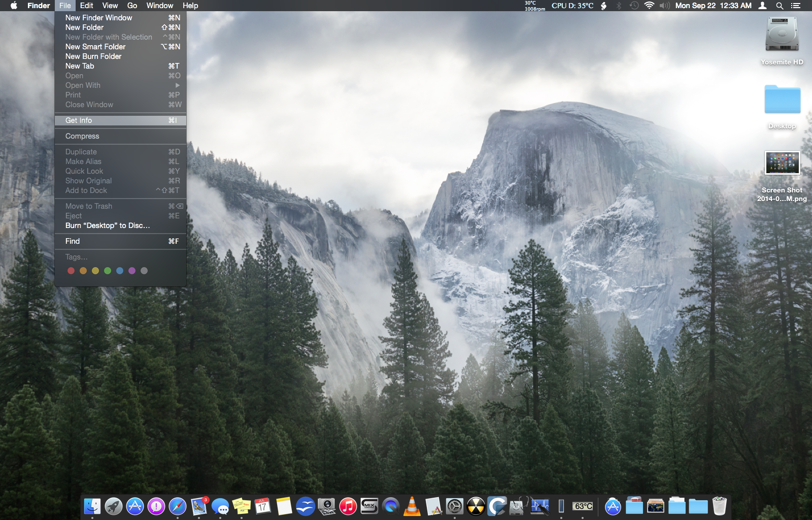Open Mail with three unread badge

click(198, 506)
